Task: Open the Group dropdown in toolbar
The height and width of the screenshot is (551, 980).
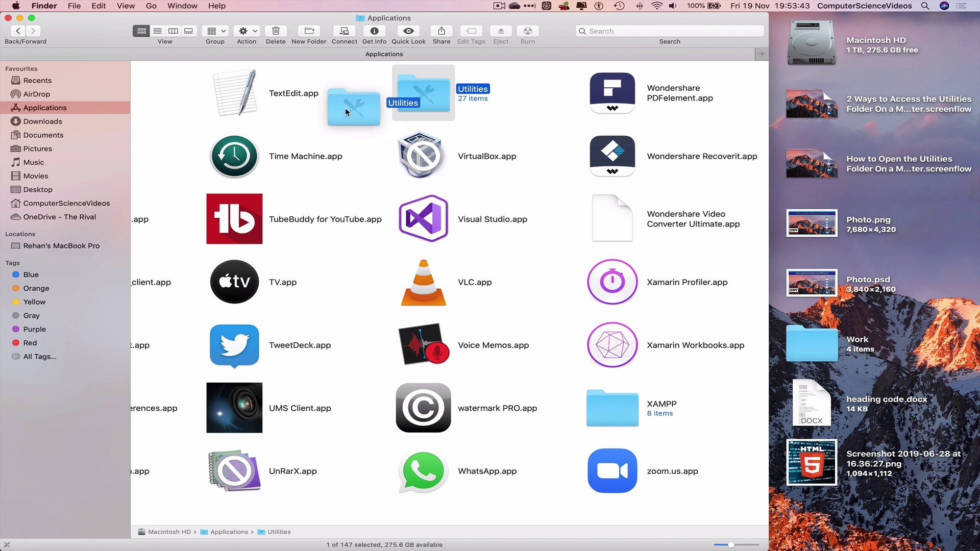Action: (x=215, y=31)
